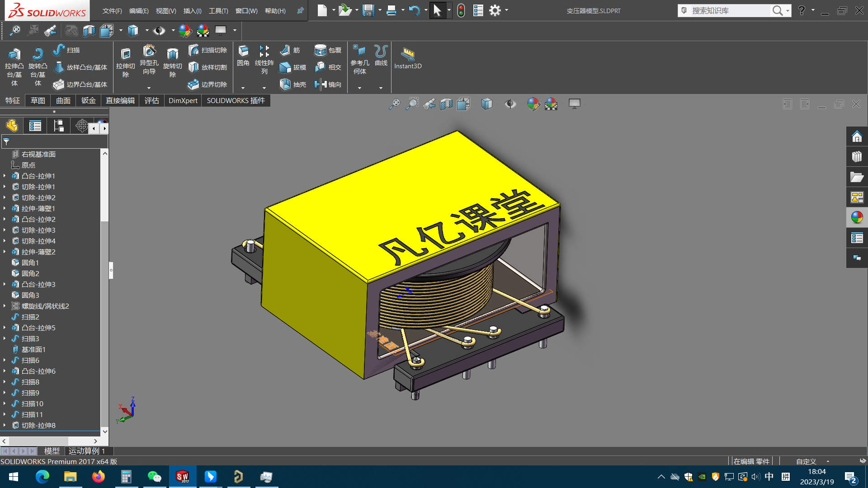The width and height of the screenshot is (868, 488).
Task: Expand the 切除-拉伸2 feature node
Action: coord(5,197)
